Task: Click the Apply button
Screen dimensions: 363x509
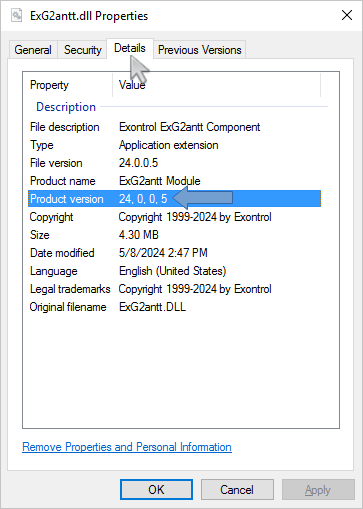Action: click(318, 490)
